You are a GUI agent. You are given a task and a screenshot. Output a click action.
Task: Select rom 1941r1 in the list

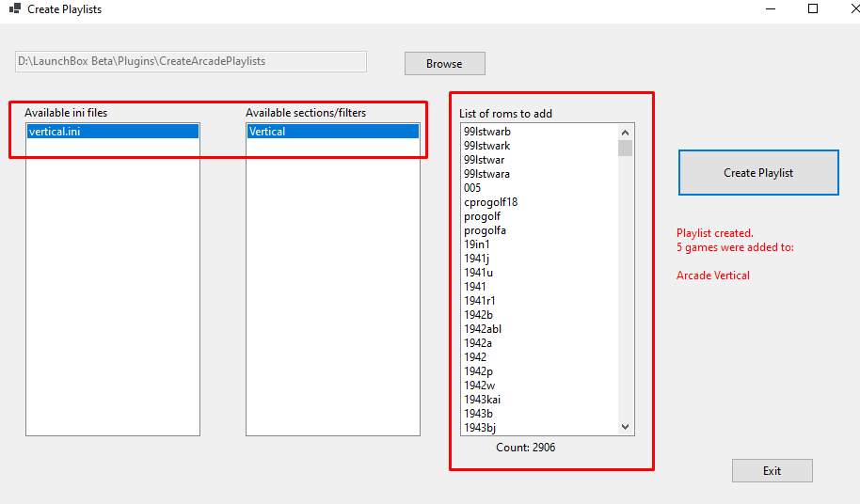[479, 301]
